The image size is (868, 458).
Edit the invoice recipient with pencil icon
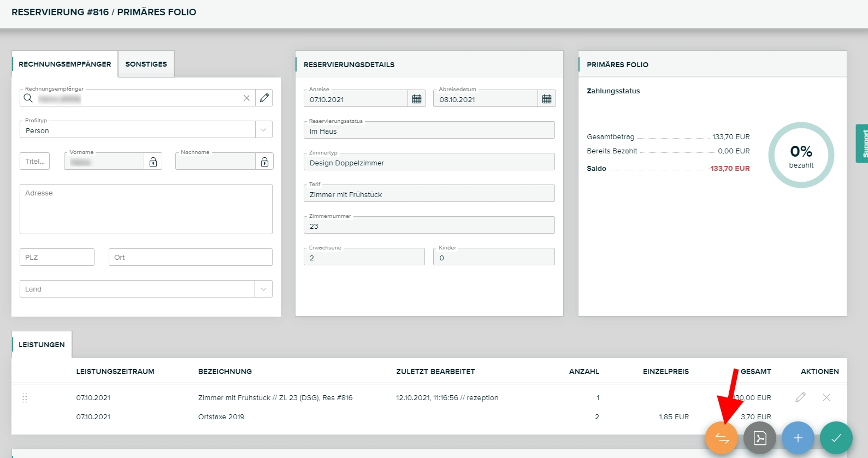pos(264,98)
